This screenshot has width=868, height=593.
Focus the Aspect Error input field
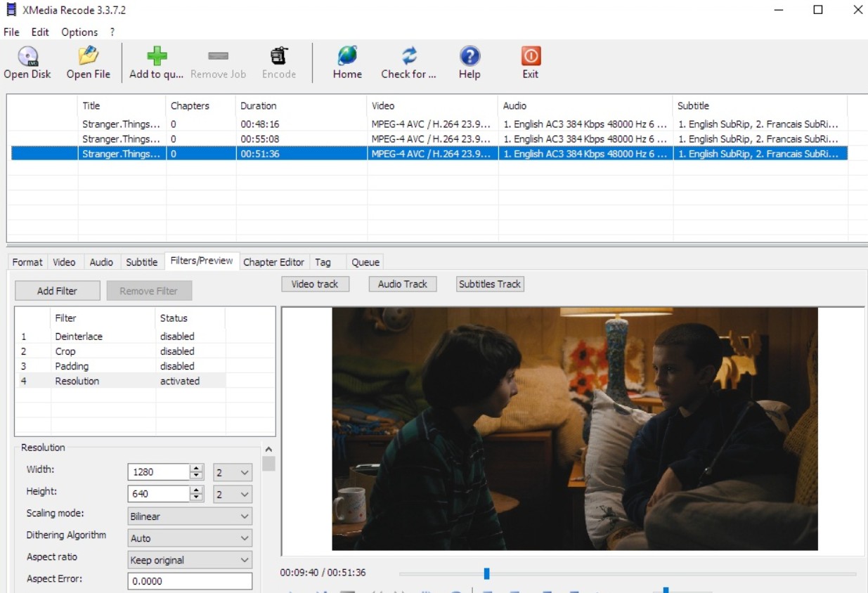tap(190, 581)
